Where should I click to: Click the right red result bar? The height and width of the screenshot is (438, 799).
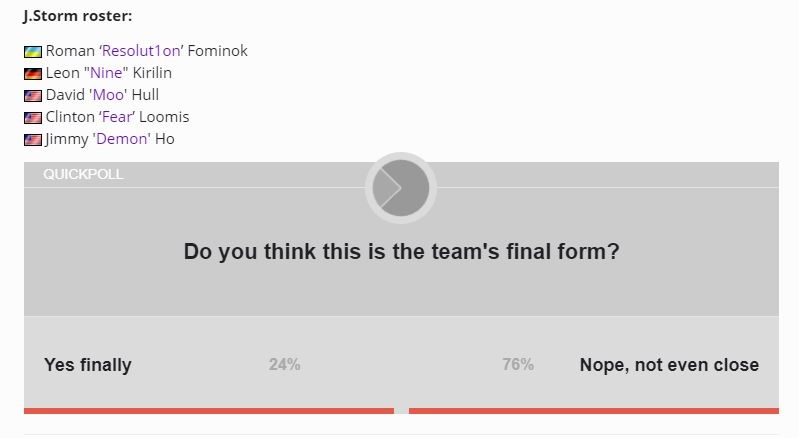coord(594,410)
